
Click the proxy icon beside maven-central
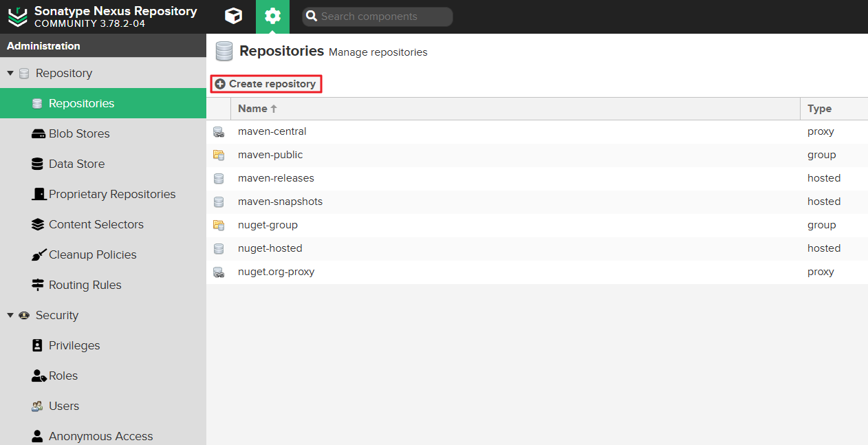click(219, 131)
